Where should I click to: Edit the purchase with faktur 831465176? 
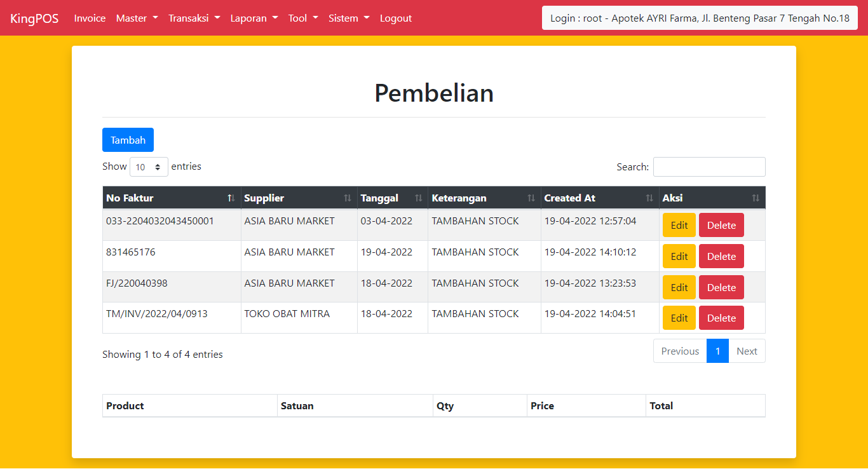point(679,255)
